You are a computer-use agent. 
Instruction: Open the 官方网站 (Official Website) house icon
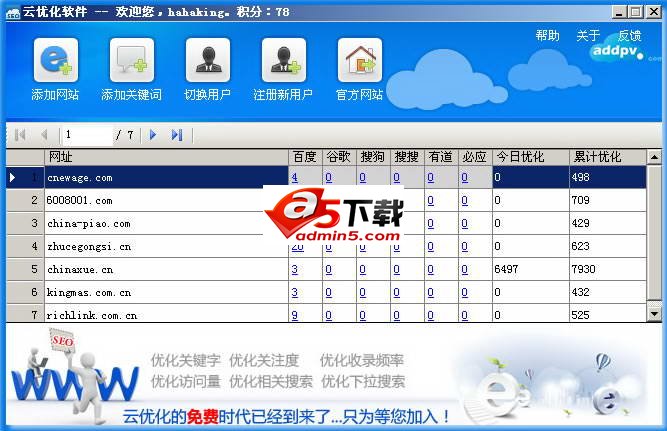[360, 60]
